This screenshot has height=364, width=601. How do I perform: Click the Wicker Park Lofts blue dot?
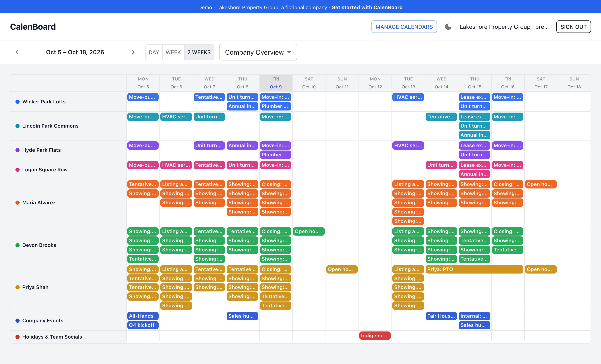pos(18,102)
